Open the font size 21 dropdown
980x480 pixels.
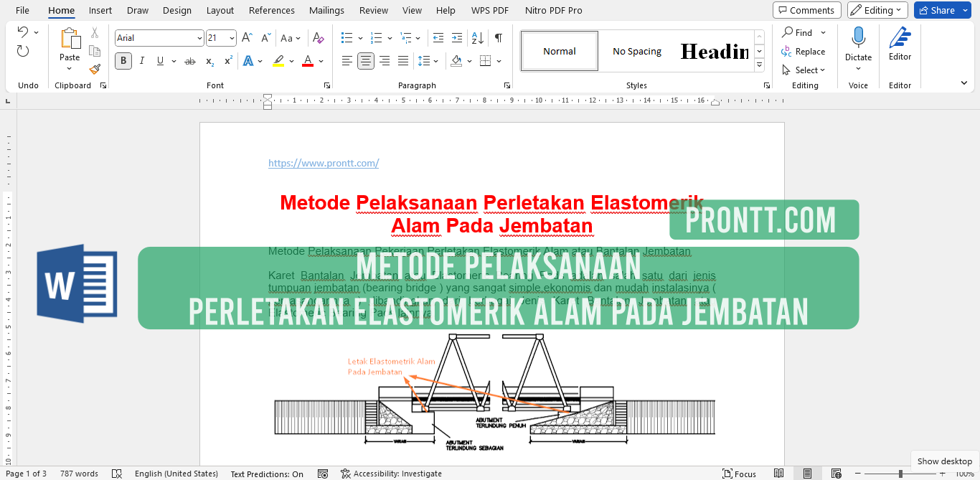[232, 38]
